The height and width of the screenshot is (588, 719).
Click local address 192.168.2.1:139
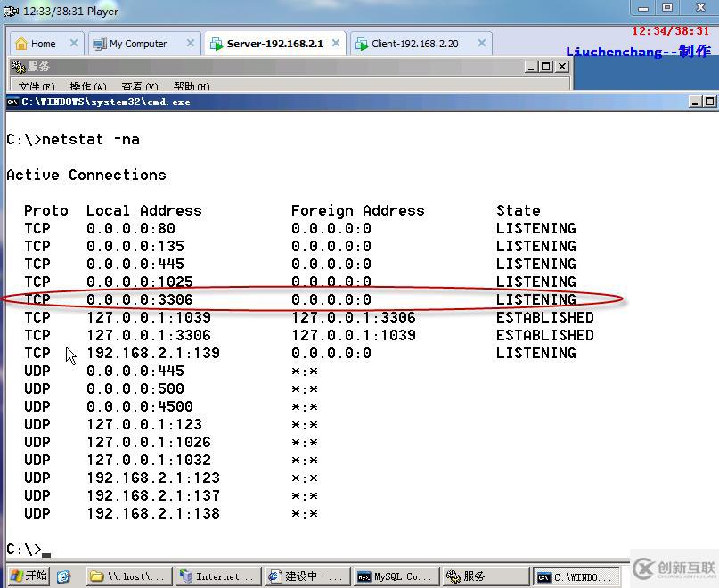[x=153, y=353]
